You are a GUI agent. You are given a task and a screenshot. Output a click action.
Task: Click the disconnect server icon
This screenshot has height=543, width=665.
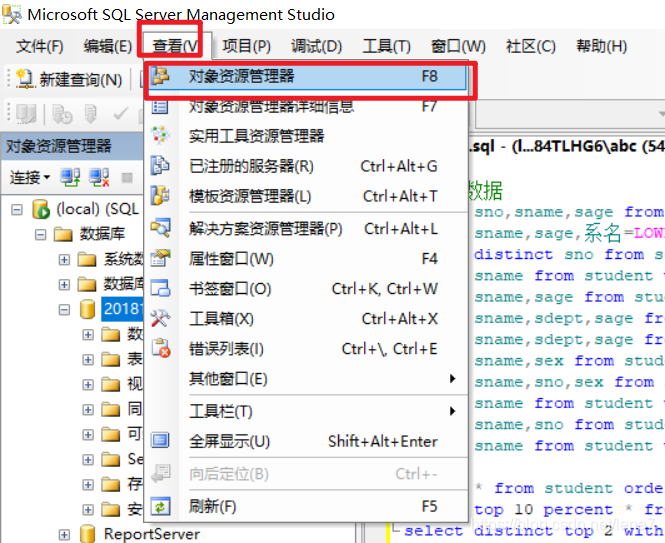(99, 177)
